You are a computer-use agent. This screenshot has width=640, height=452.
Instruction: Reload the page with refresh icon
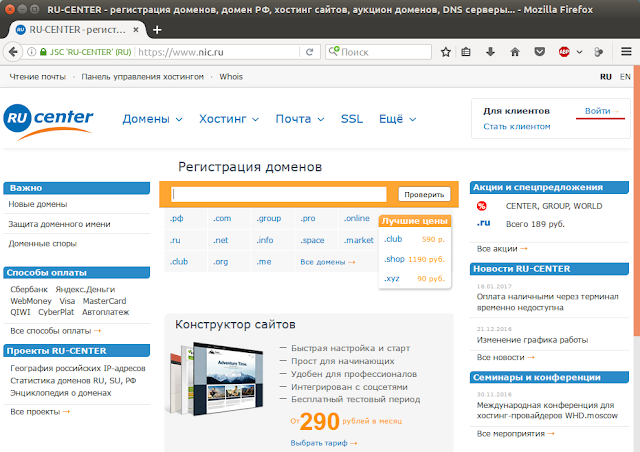coord(310,52)
